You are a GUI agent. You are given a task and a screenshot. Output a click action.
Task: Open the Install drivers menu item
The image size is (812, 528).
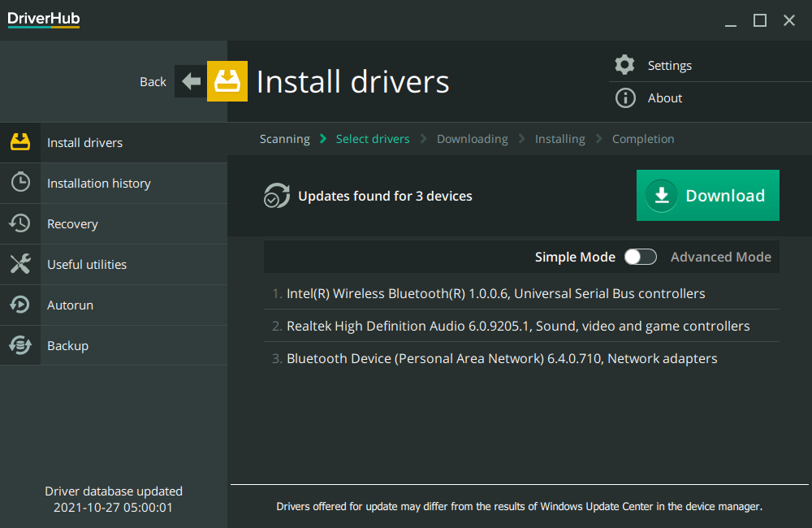[114, 142]
